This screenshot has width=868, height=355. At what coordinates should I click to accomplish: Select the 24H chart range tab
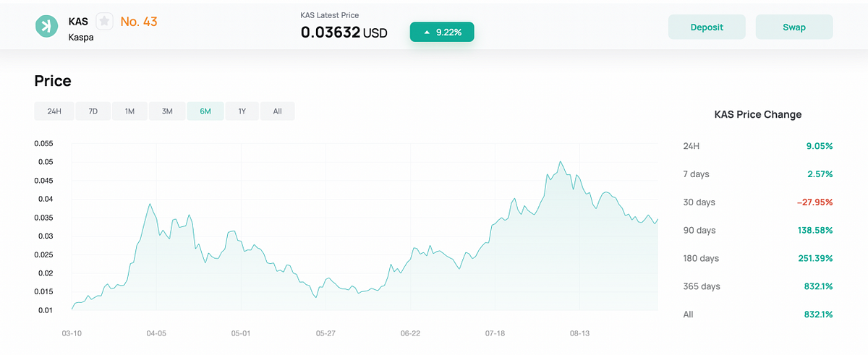(54, 111)
